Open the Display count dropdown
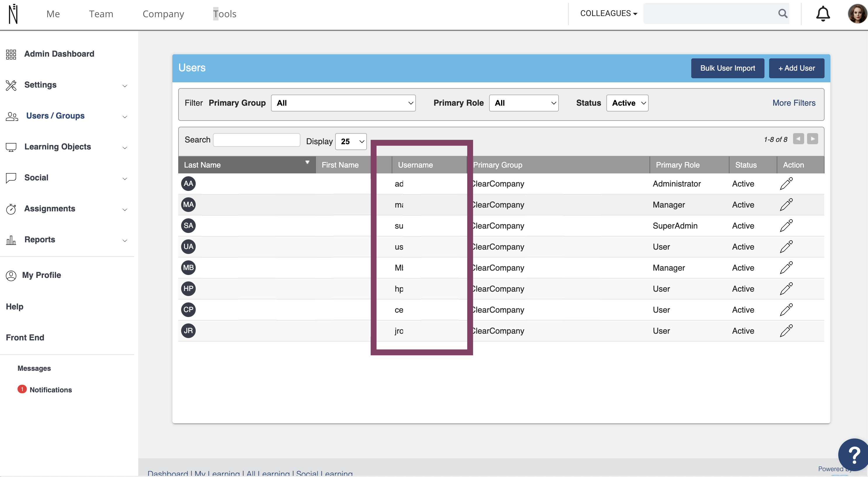Screen dimensions: 868x477 pos(351,141)
